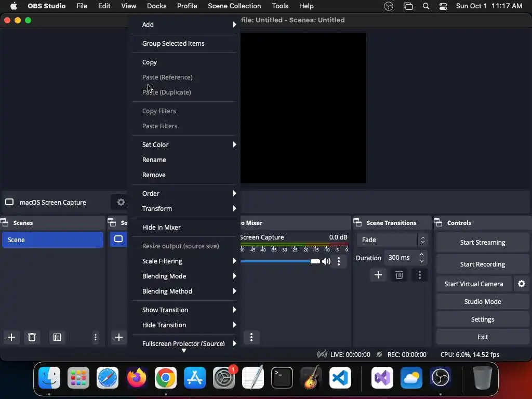Add a new scene with plus icon
This screenshot has height=399, width=532.
[11, 337]
